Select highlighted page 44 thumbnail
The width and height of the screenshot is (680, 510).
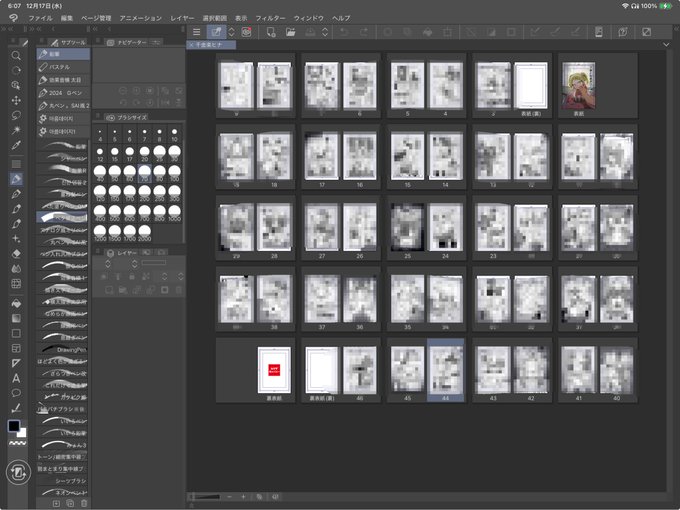445,370
